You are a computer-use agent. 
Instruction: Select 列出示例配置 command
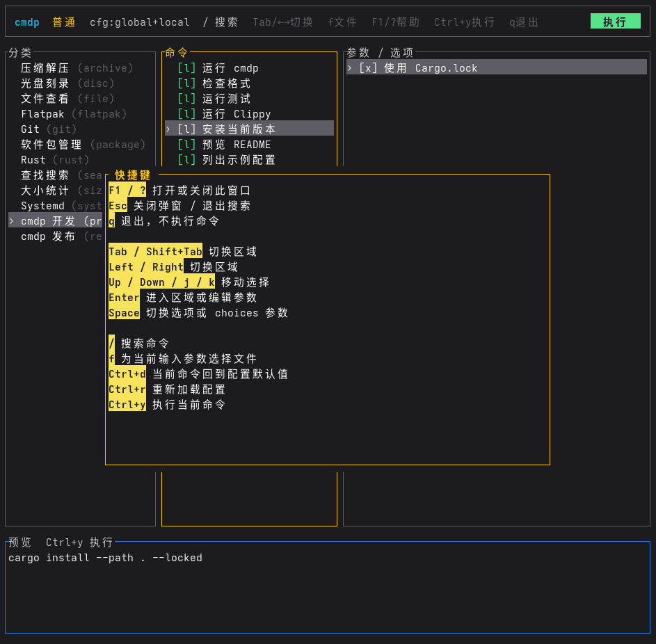click(x=226, y=160)
